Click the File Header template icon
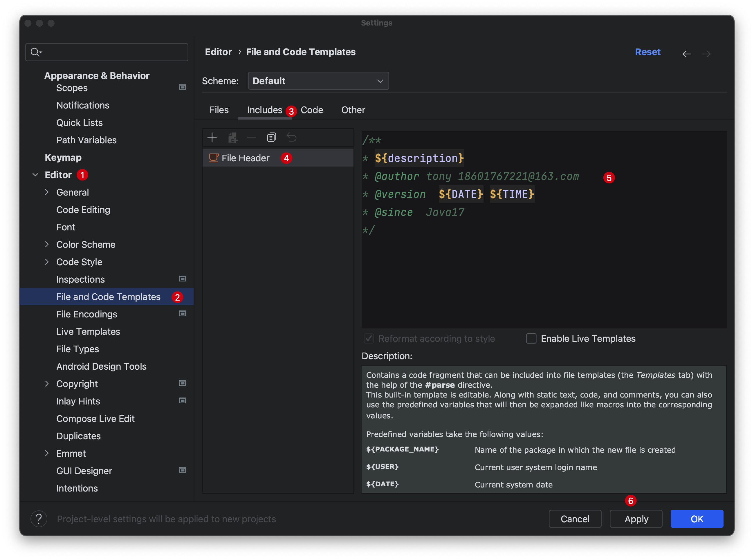The image size is (754, 560). point(214,158)
